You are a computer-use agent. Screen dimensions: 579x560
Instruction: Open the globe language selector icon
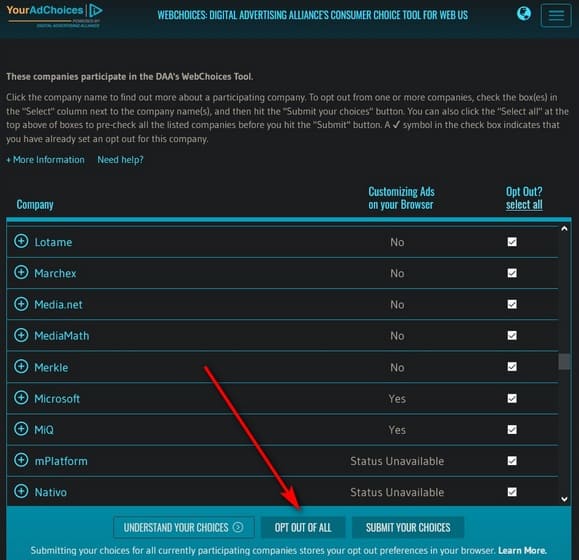524,14
